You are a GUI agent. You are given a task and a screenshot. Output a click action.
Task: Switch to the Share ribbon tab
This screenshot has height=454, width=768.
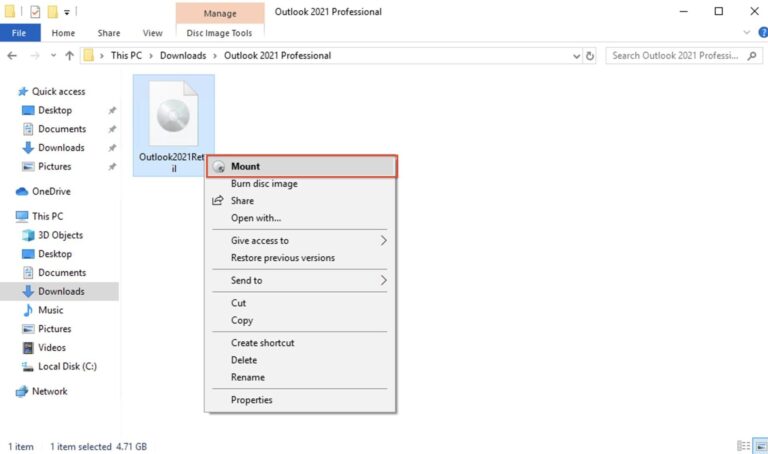109,33
